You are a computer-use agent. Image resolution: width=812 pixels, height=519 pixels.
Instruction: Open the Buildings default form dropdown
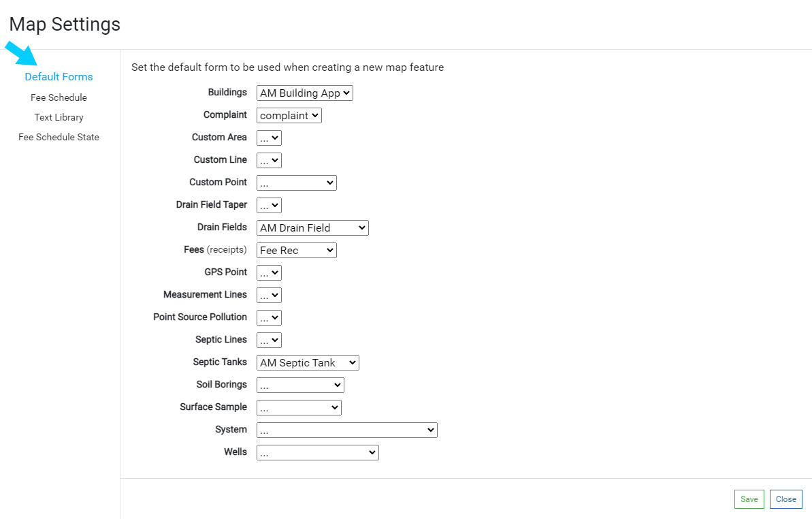pyautogui.click(x=305, y=93)
